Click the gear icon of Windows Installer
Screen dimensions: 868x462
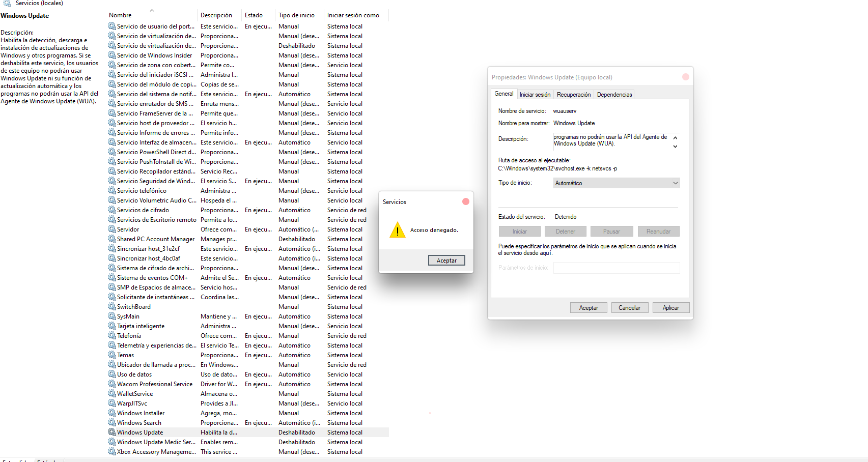(x=112, y=413)
